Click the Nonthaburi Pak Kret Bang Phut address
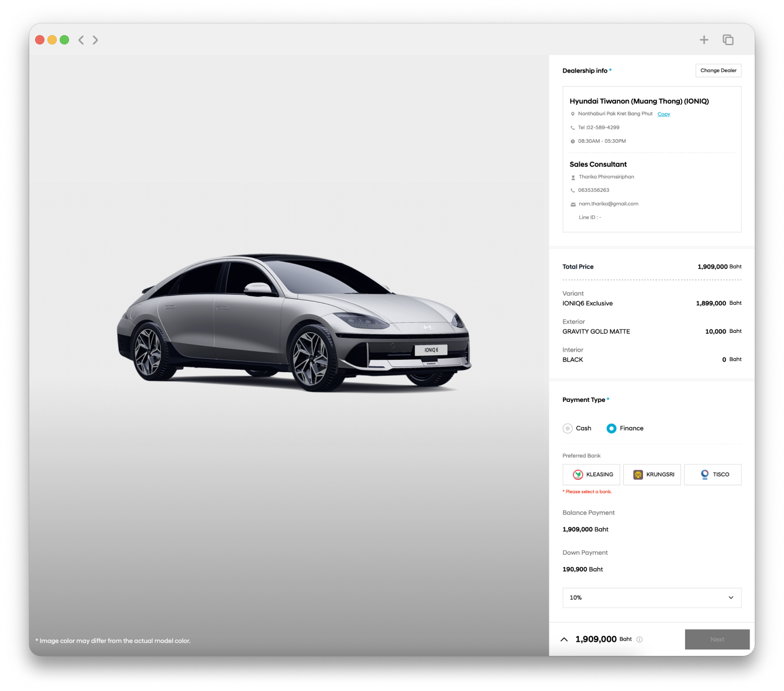This screenshot has height=691, width=784. [615, 114]
